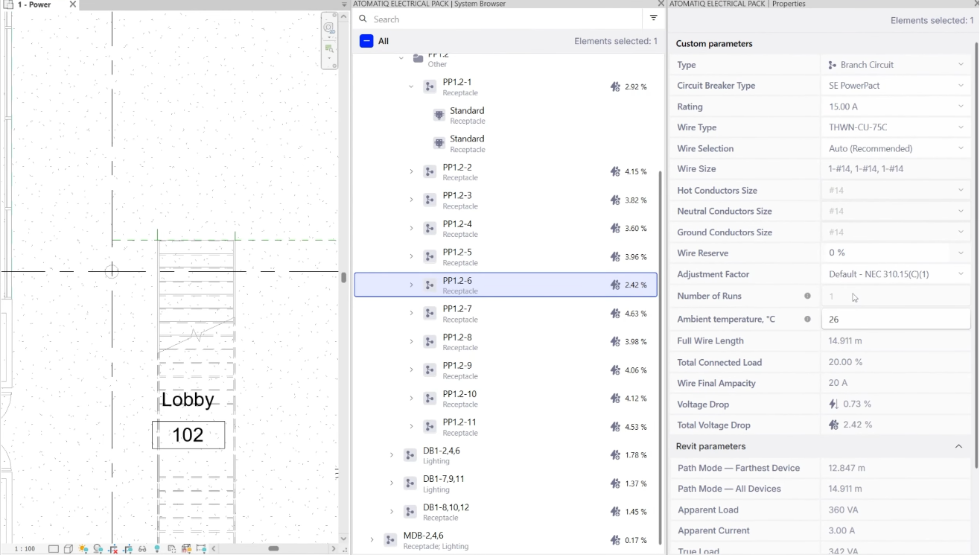This screenshot has width=980, height=555.
Task: Open the Wire Type dropdown
Action: tap(895, 127)
